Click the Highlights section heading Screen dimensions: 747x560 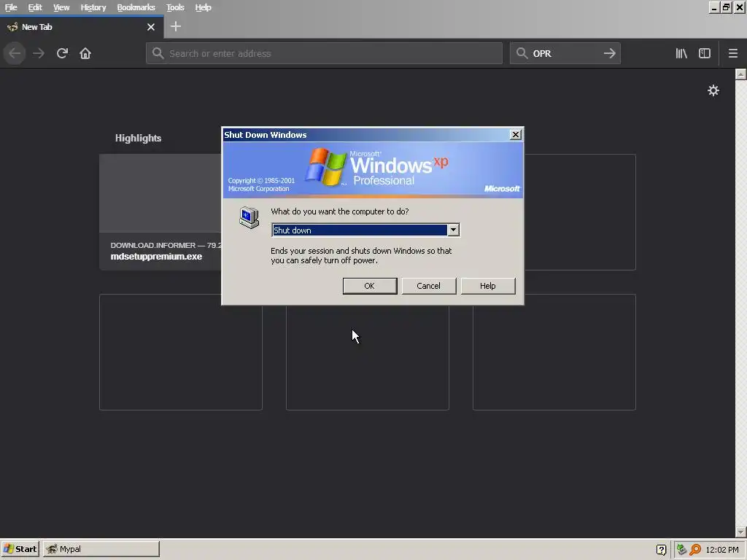(x=138, y=138)
